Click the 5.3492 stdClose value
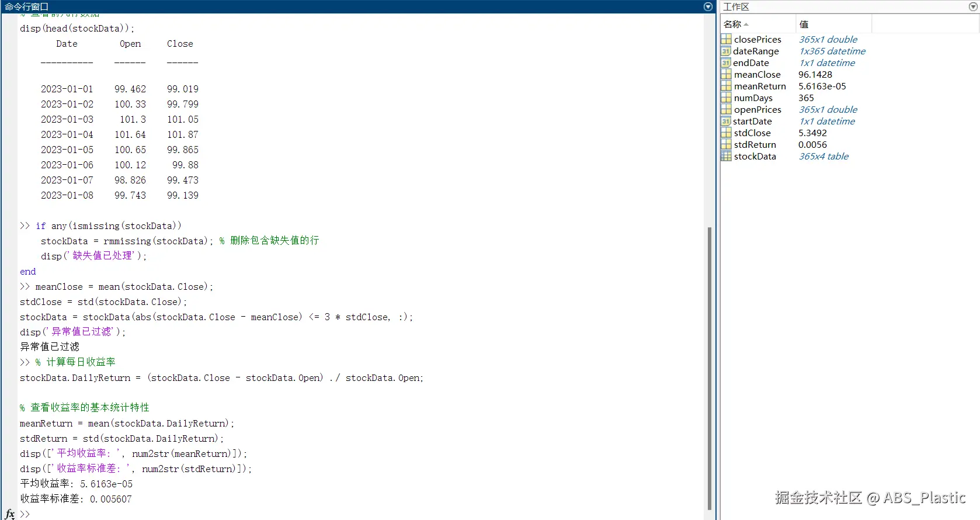Screen dimensions: 980x520 tap(812, 133)
